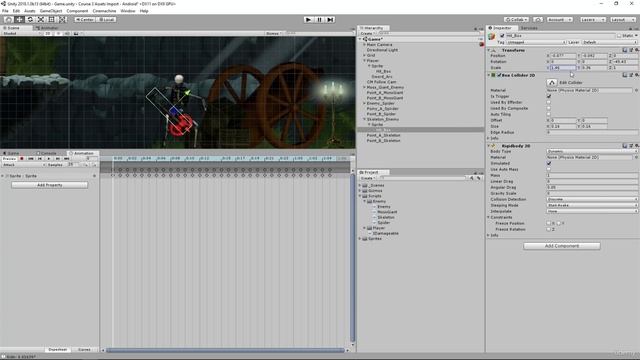
Task: Click the Add Component button
Action: [x=562, y=246]
